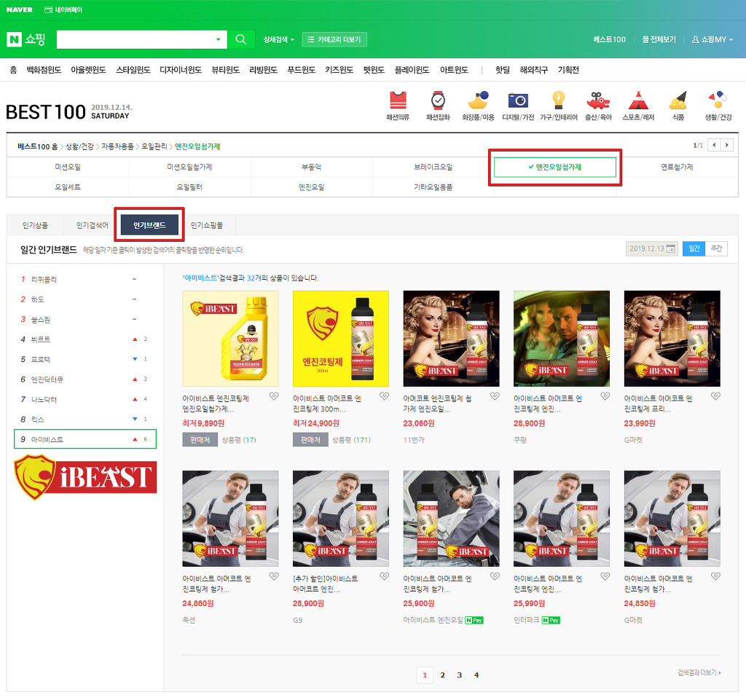The image size is (746, 700).
Task: Like the 옥션 24,860원 product heart
Action: point(274,576)
